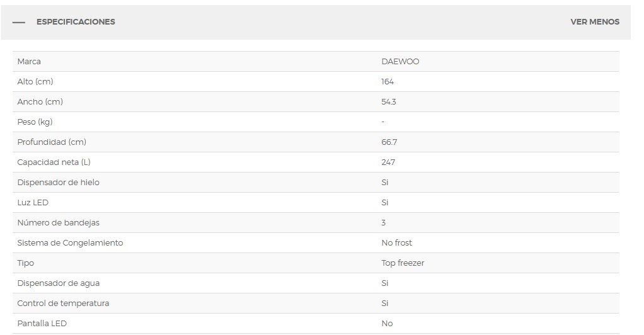The image size is (644, 335).
Task: Click the 247 capacity value
Action: tap(388, 162)
